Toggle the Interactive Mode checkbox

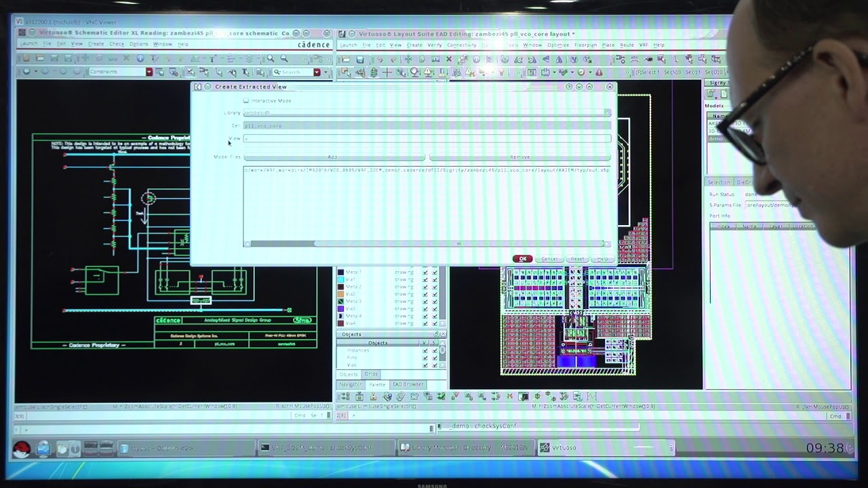(246, 100)
